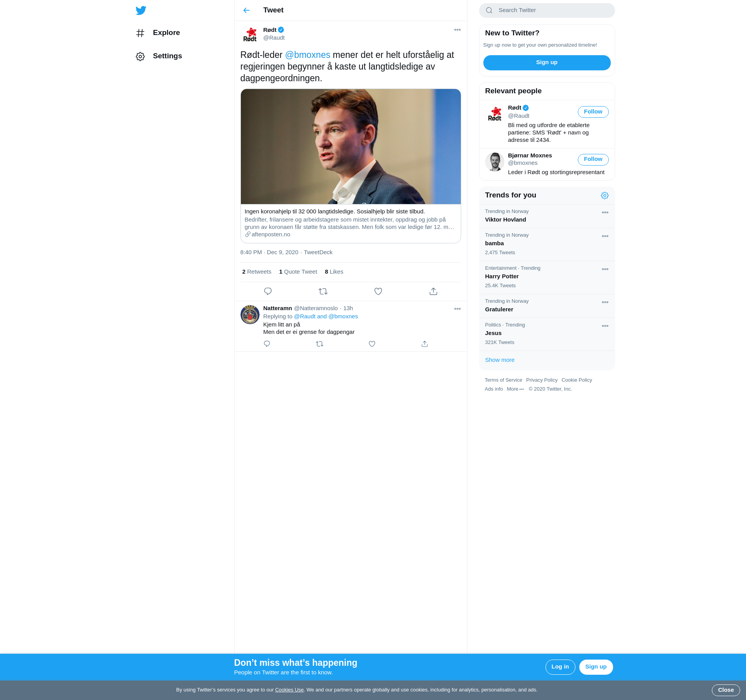Open the Ads info link

(493, 389)
